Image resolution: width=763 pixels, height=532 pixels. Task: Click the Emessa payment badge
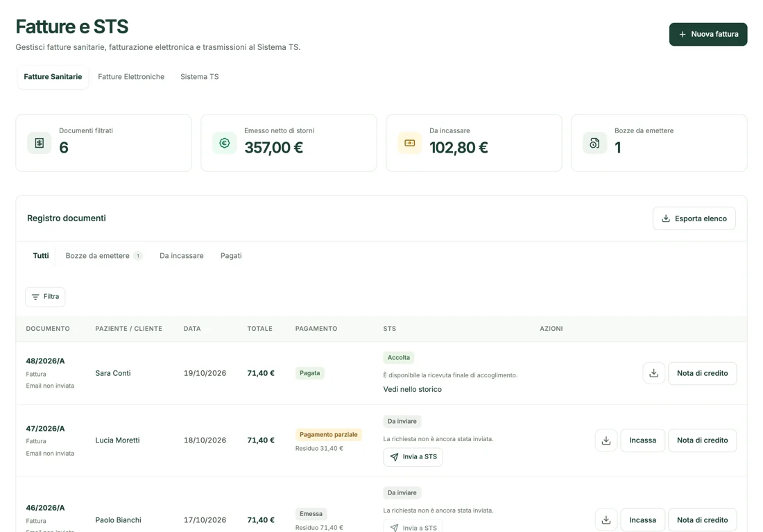pyautogui.click(x=311, y=514)
